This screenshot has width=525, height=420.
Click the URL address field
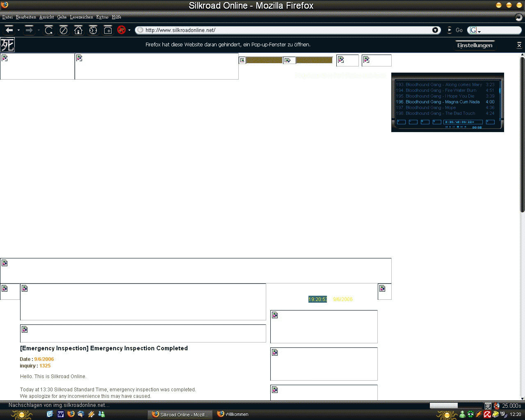click(287, 30)
